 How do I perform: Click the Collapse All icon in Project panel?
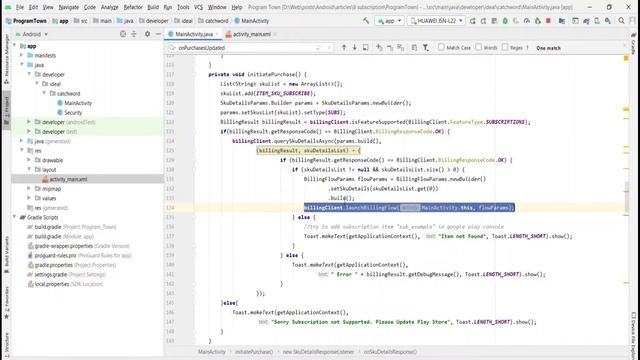coord(134,34)
